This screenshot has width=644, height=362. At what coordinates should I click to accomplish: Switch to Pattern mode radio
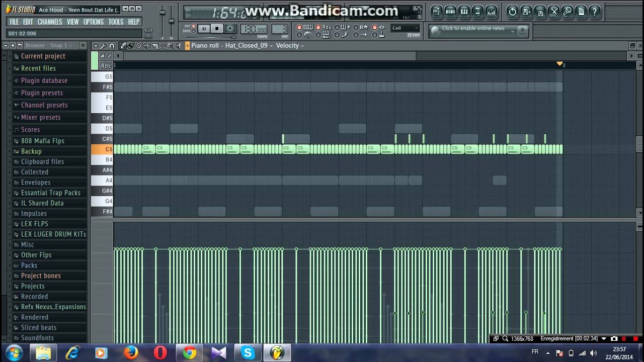click(x=194, y=26)
